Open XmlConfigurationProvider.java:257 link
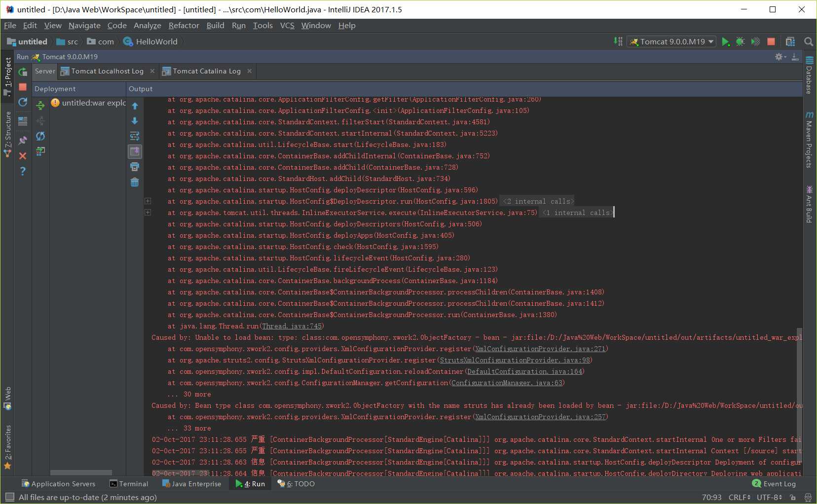817x504 pixels. click(x=540, y=417)
